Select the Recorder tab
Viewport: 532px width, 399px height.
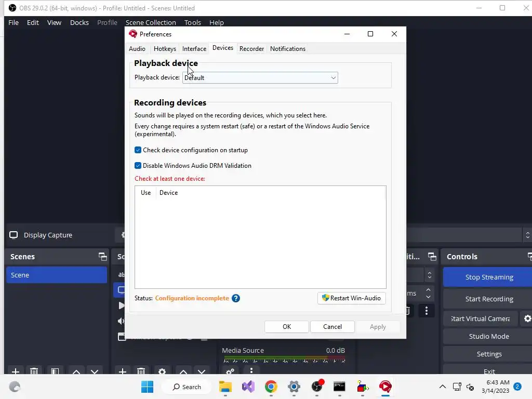point(252,48)
